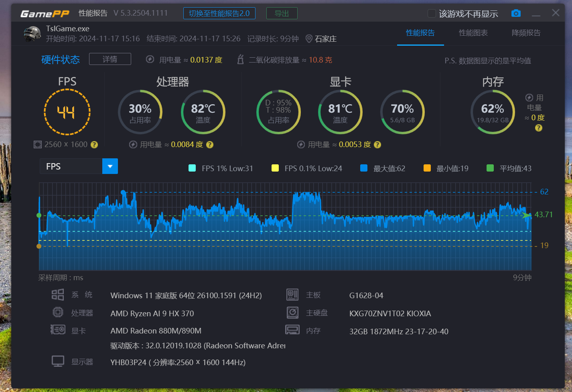Click help icon beside 0.0053 度
Screen dimensions: 572x392
coord(377,145)
